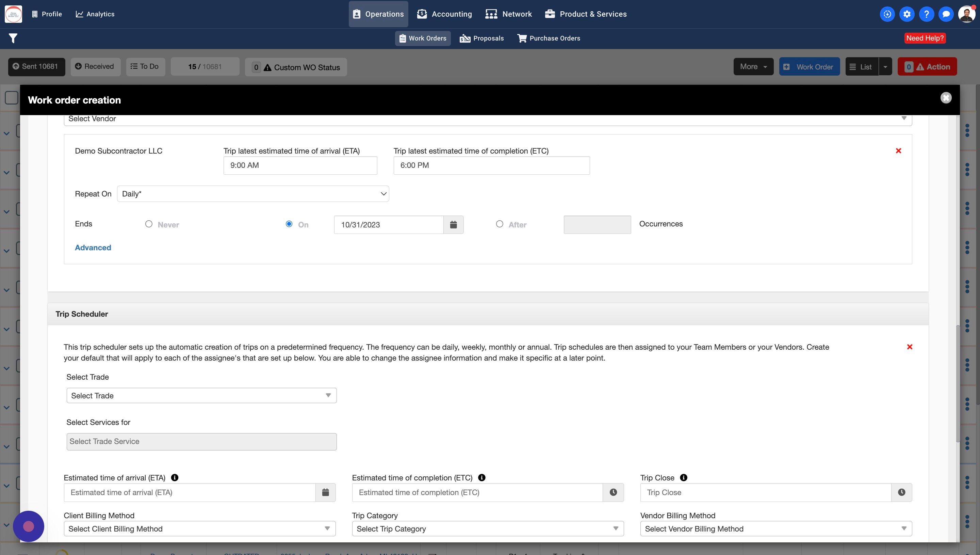Select the Never radio button
Image resolution: width=980 pixels, height=555 pixels.
(149, 224)
